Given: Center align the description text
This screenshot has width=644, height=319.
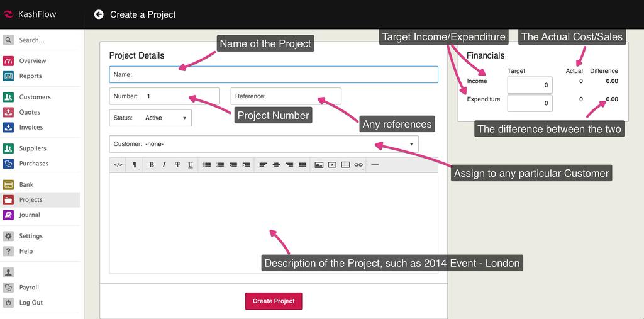Looking at the screenshot, I should (x=276, y=165).
